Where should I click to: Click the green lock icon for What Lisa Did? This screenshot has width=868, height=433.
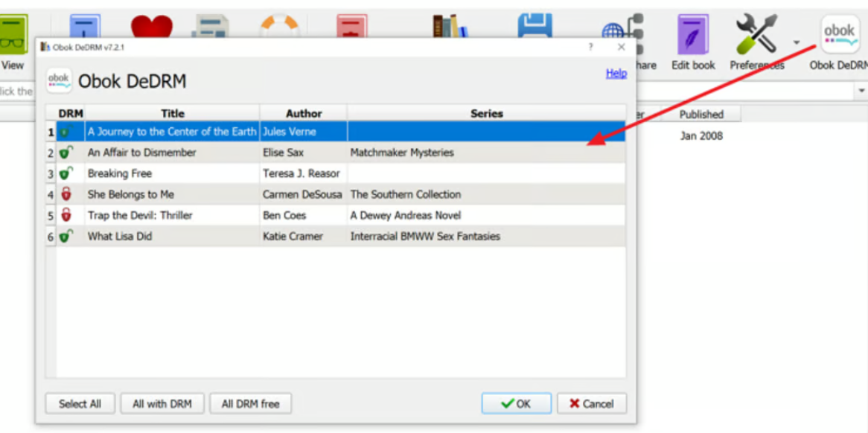point(66,236)
